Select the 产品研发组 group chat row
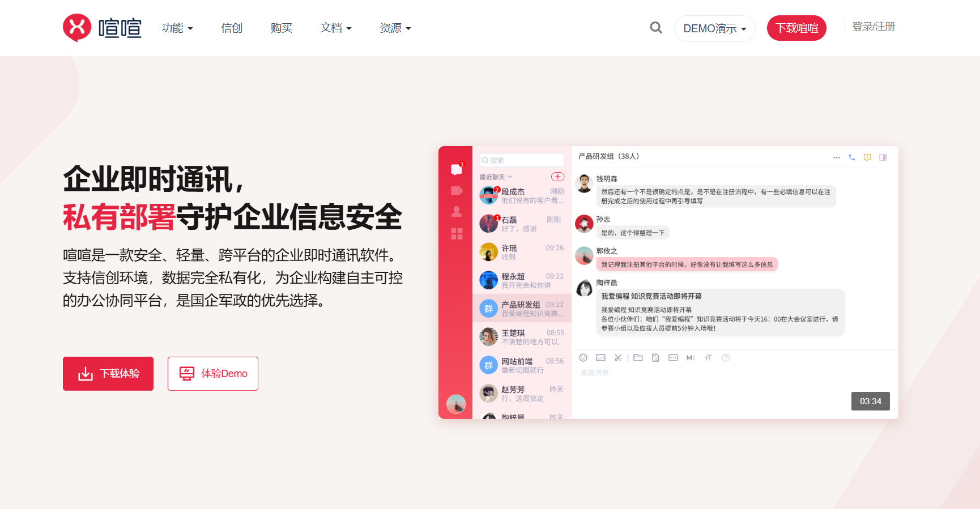This screenshot has height=509, width=980. click(x=522, y=309)
